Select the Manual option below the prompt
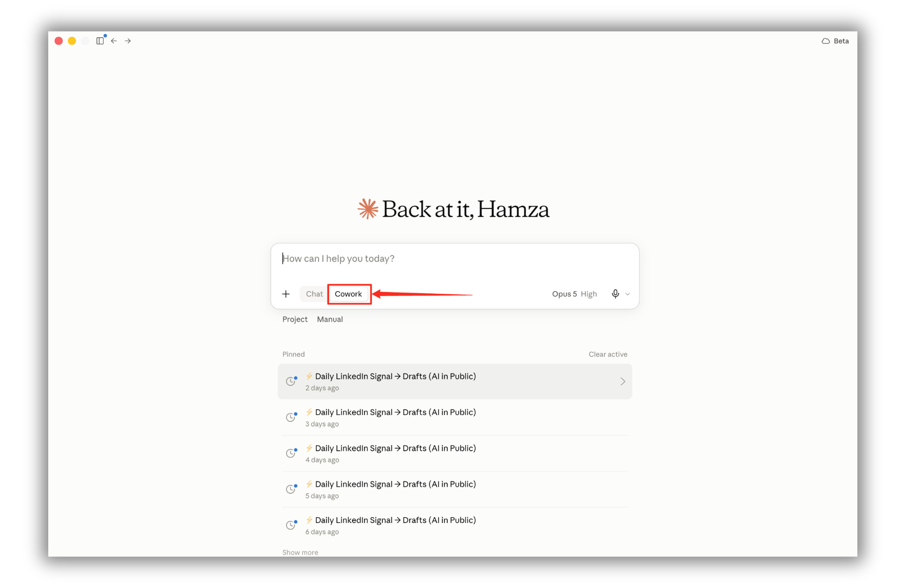This screenshot has height=588, width=906. coord(330,319)
